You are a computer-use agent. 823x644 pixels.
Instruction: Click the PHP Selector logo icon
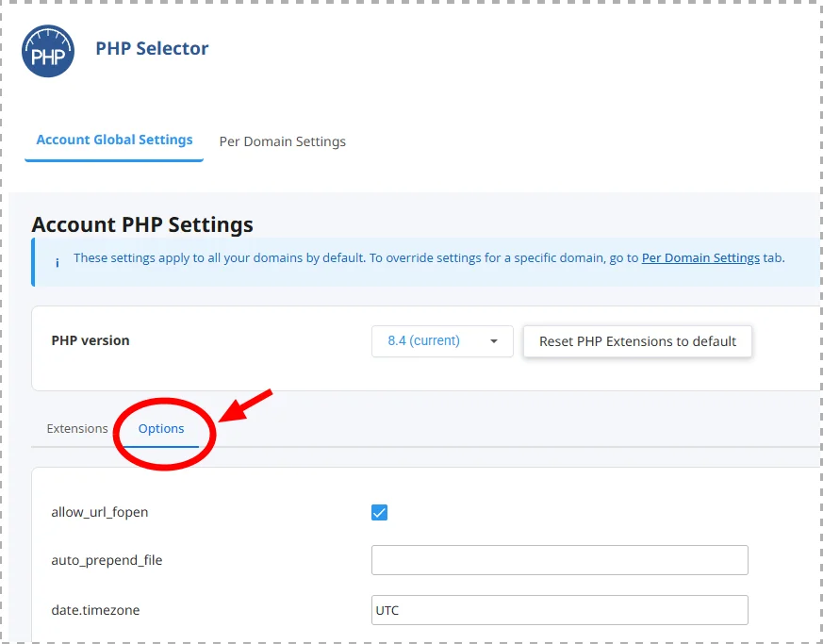[x=48, y=51]
